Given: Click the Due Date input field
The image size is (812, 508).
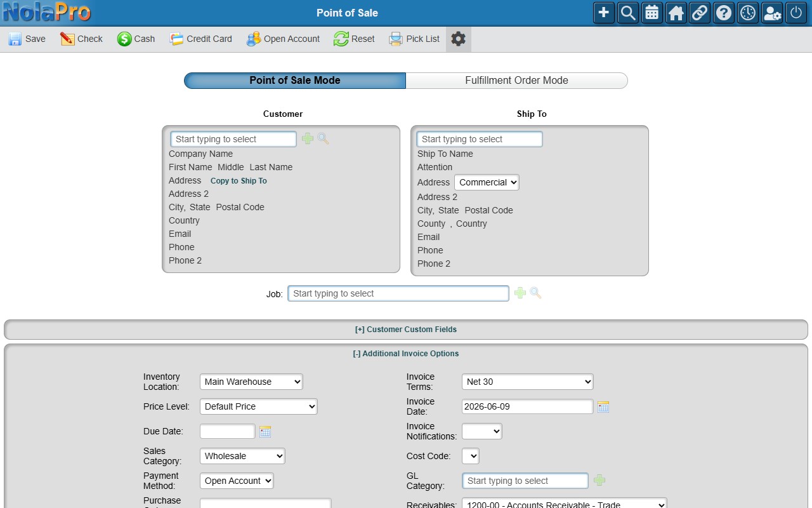Looking at the screenshot, I should [228, 431].
